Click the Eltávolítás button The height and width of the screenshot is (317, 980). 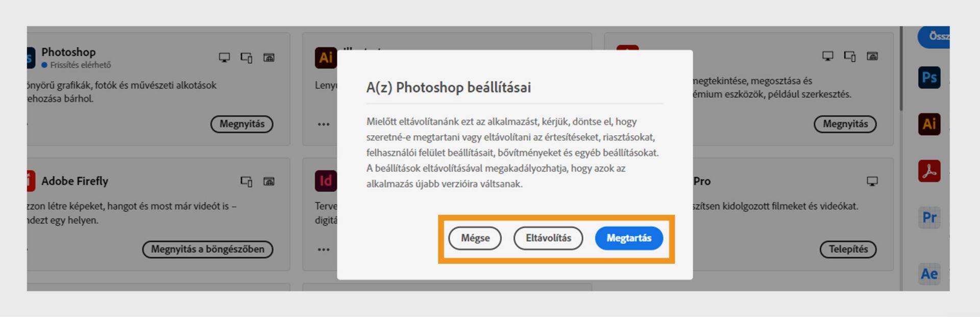(x=548, y=238)
